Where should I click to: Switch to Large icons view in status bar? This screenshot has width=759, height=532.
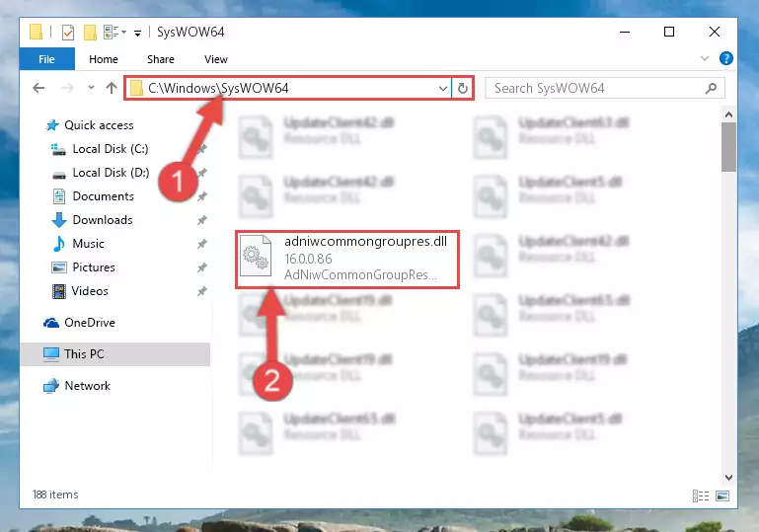722,495
